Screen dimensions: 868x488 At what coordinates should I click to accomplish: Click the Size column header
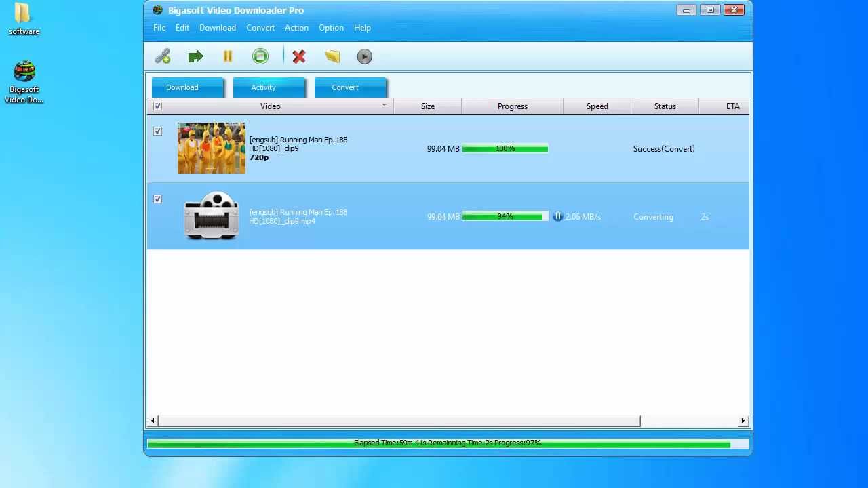pyautogui.click(x=427, y=106)
